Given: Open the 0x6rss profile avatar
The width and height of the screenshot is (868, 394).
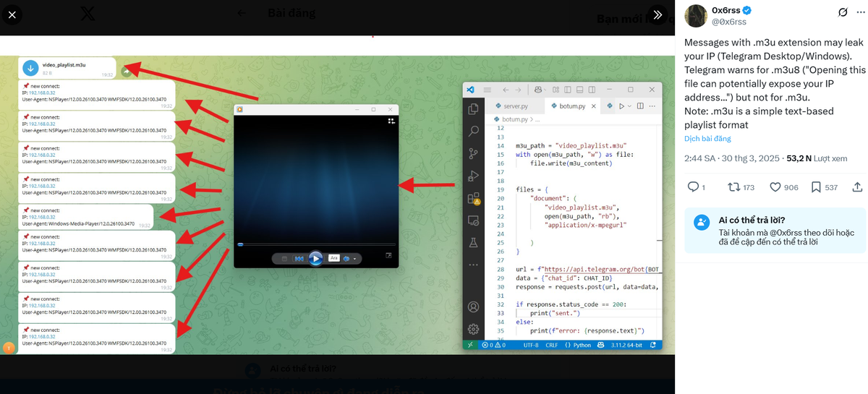Looking at the screenshot, I should click(x=696, y=16).
